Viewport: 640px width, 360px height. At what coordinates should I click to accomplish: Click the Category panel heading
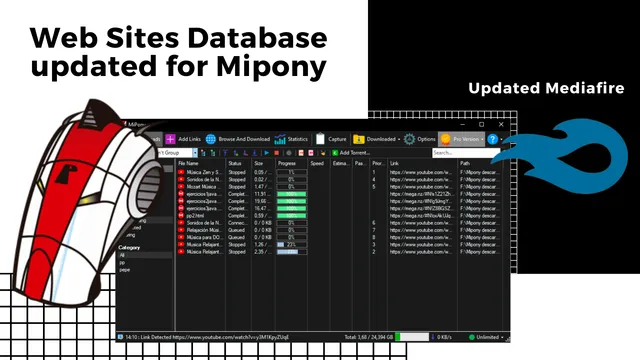(x=129, y=247)
